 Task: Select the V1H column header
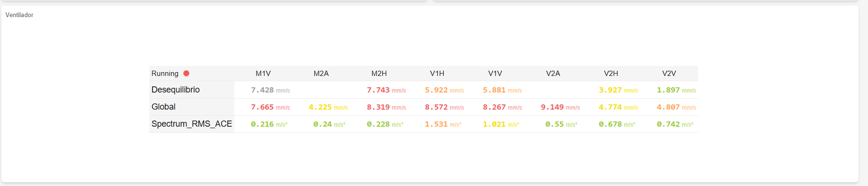(437, 74)
